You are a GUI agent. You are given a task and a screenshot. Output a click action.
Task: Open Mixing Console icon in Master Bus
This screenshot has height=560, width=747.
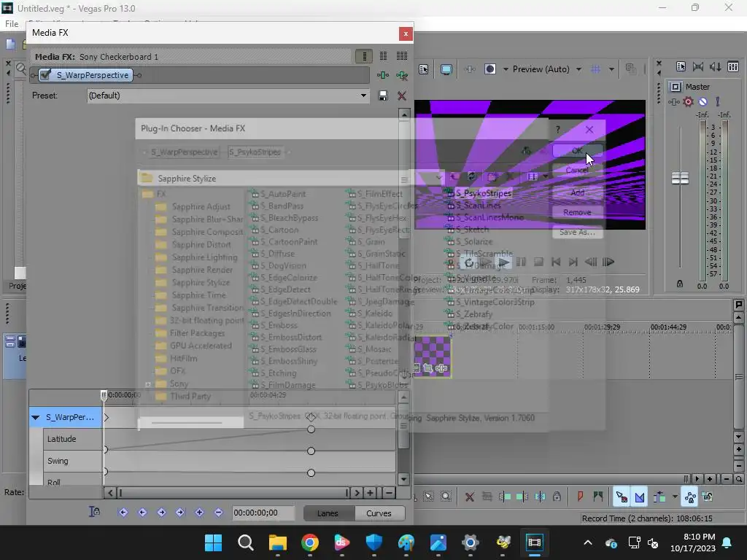[732, 66]
